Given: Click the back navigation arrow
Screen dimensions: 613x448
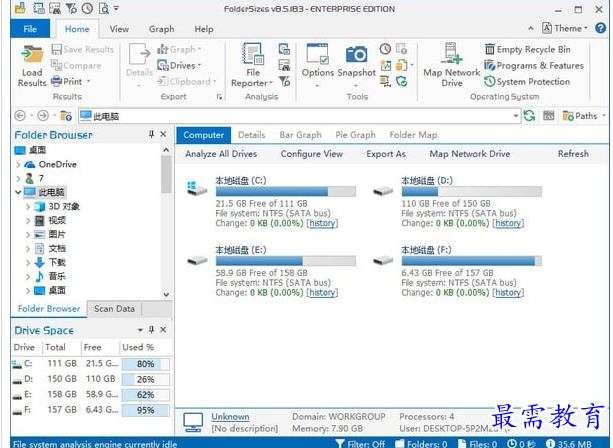Looking at the screenshot, I should pyautogui.click(x=20, y=116).
